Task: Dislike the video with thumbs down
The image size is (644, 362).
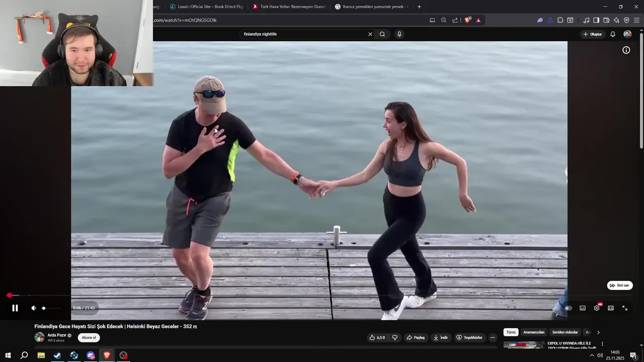Action: (x=395, y=337)
